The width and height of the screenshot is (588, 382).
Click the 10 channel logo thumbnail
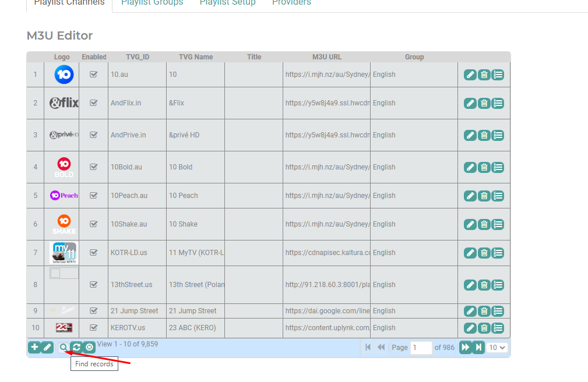pos(64,74)
